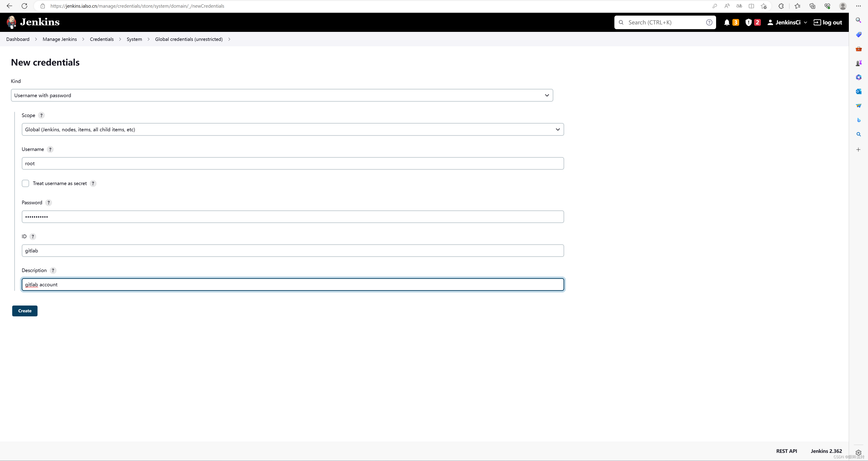Toggle the Treat username as secret checkbox

click(25, 183)
